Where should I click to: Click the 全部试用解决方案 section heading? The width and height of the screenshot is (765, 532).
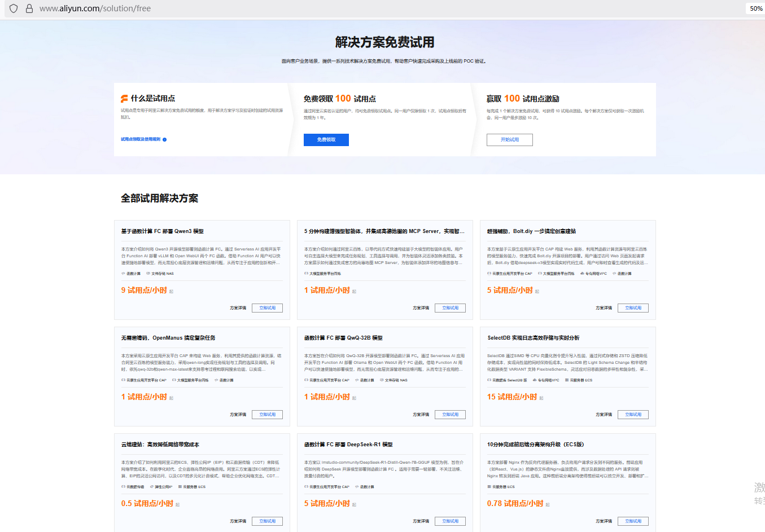160,199
